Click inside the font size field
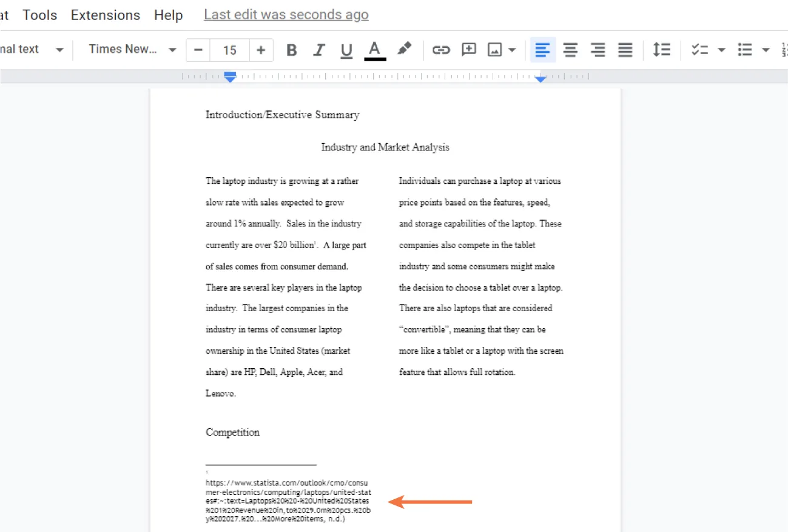This screenshot has width=788, height=532. (x=229, y=50)
